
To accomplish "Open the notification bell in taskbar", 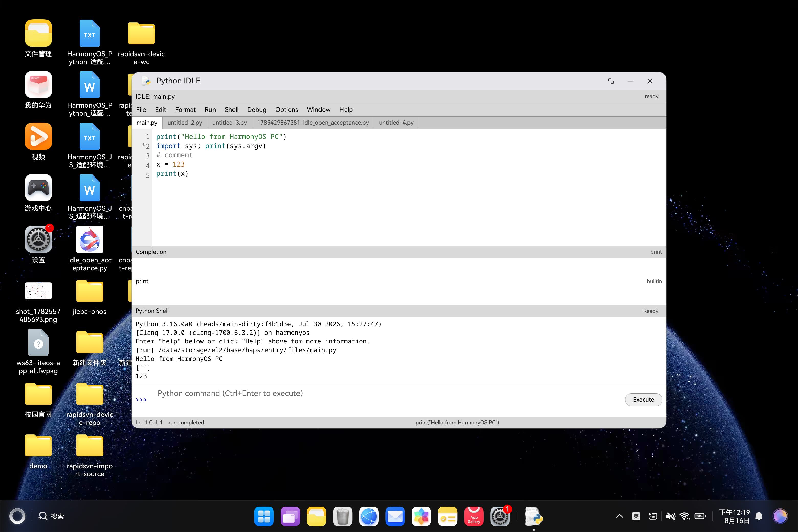I will coord(759,516).
